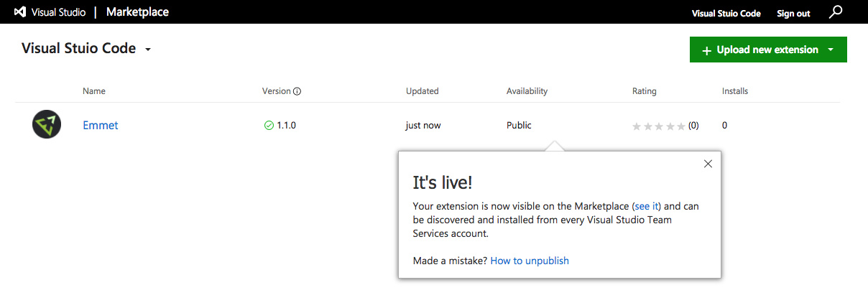Follow the 'see it' link
This screenshot has height=308, width=868.
(x=647, y=206)
